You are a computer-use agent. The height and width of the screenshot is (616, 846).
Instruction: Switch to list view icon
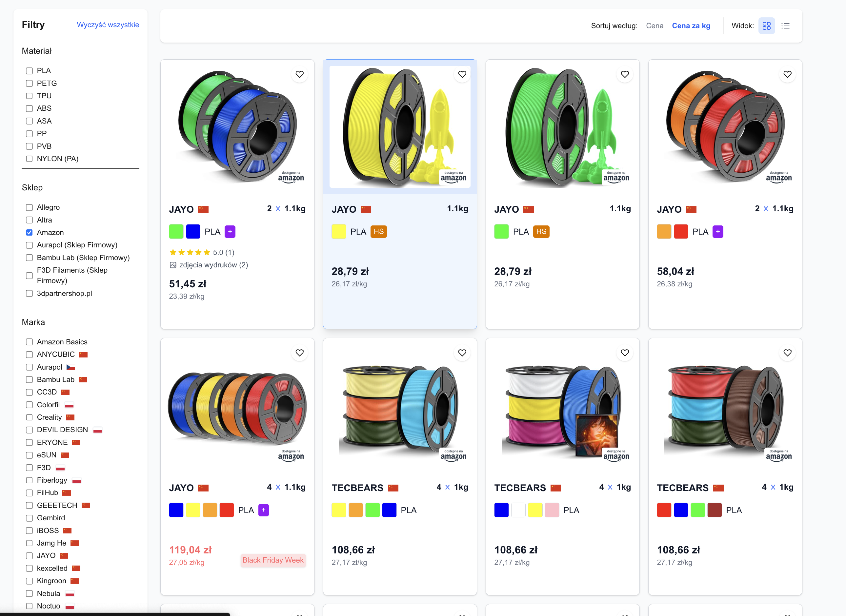pos(785,26)
